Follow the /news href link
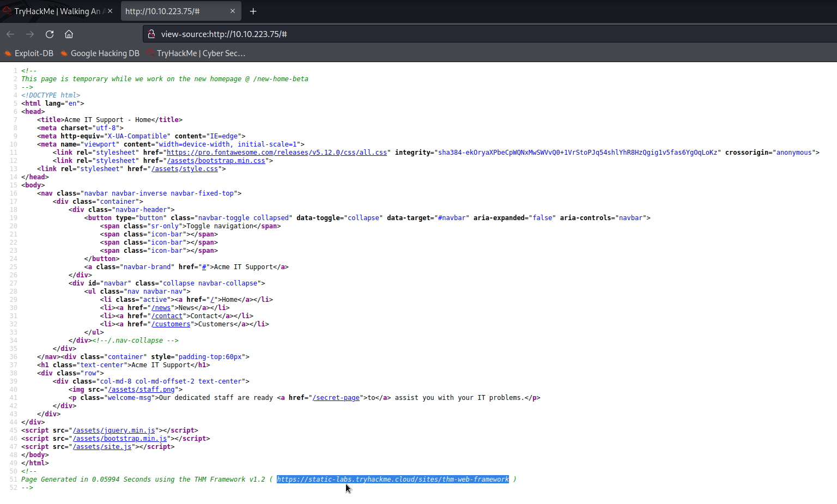This screenshot has height=504, width=837. (x=161, y=308)
